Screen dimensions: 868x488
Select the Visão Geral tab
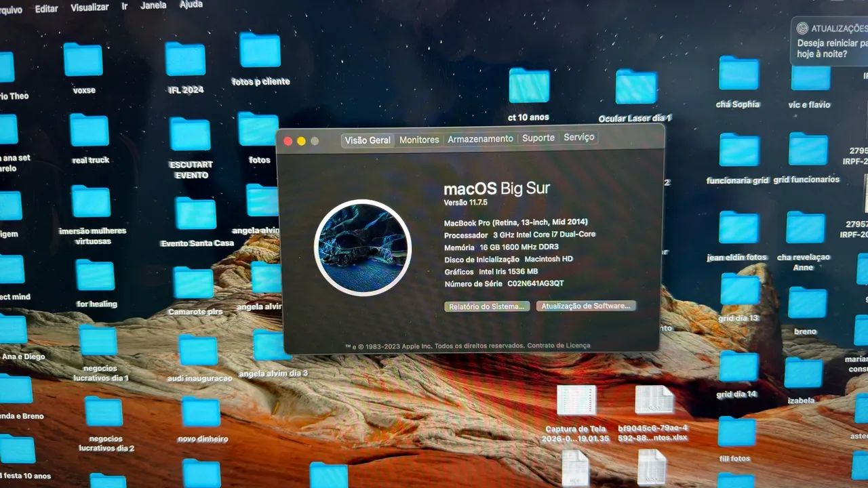click(x=368, y=140)
